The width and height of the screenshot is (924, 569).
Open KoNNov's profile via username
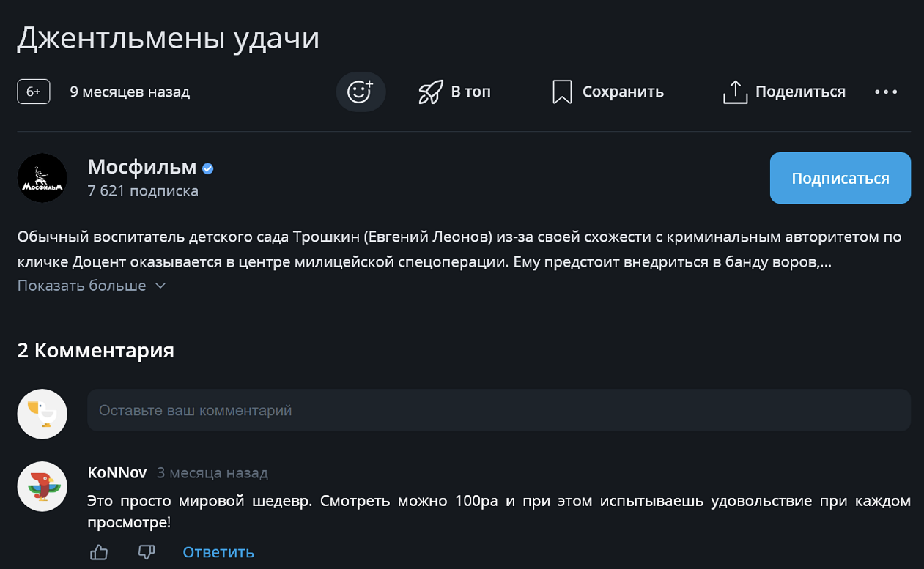click(x=117, y=472)
